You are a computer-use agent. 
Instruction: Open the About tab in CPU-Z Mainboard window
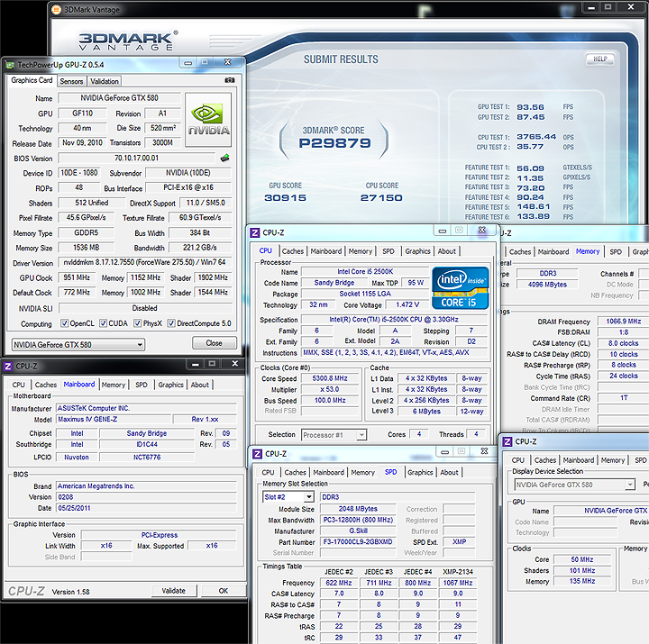pyautogui.click(x=199, y=385)
